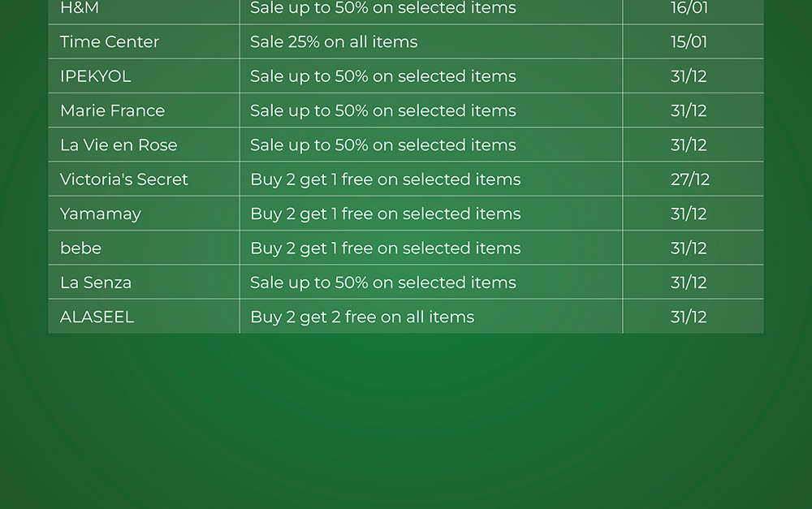Image resolution: width=812 pixels, height=509 pixels.
Task: Click Victoria's Secret Buy 2 get 1 offer
Action: (x=386, y=179)
